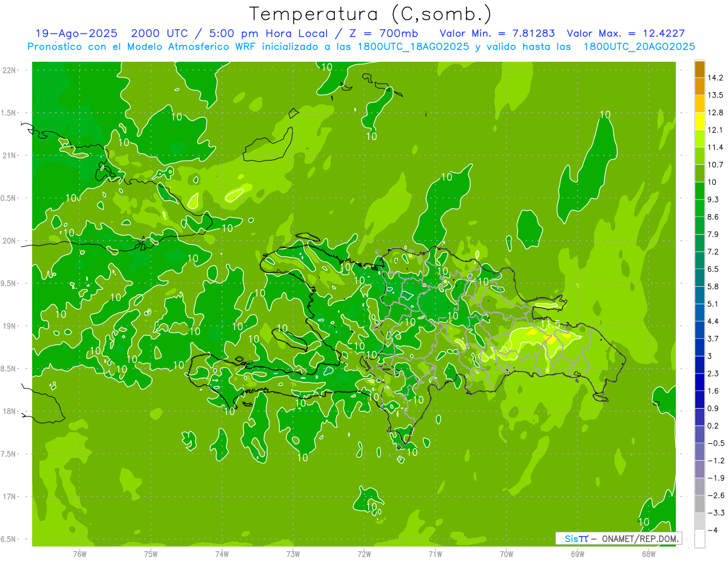
Task: Click the "6.5" legend value
Action: coord(714,269)
